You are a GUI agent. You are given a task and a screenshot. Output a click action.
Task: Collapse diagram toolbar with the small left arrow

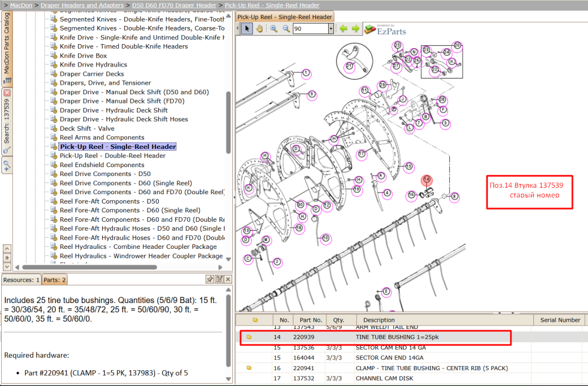[x=238, y=29]
